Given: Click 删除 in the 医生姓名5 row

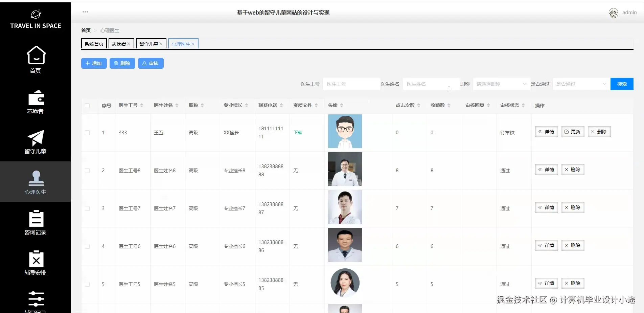Looking at the screenshot, I should [573, 283].
